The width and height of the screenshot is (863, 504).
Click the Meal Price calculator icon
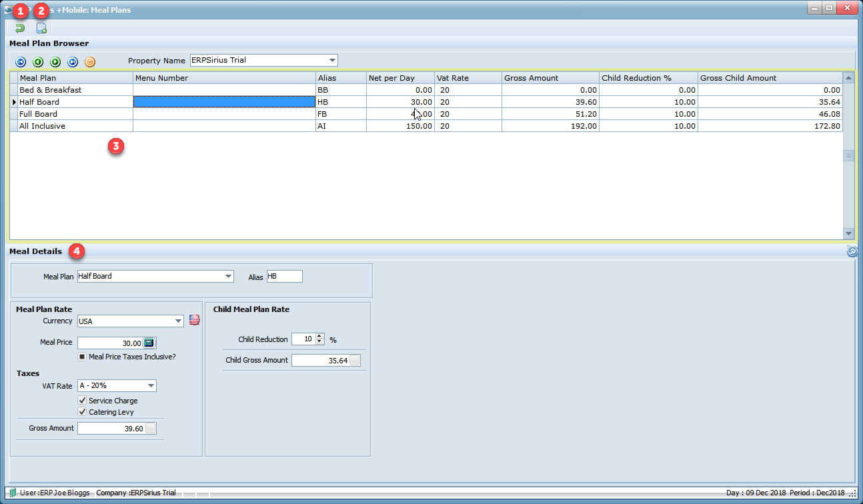(x=149, y=343)
